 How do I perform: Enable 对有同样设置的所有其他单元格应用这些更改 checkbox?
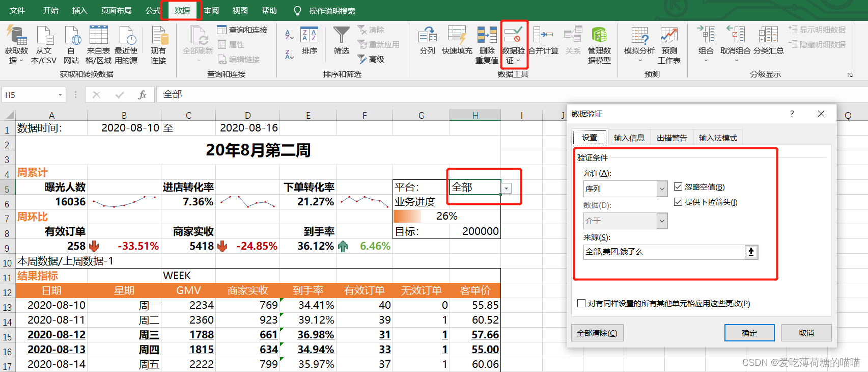click(x=581, y=303)
